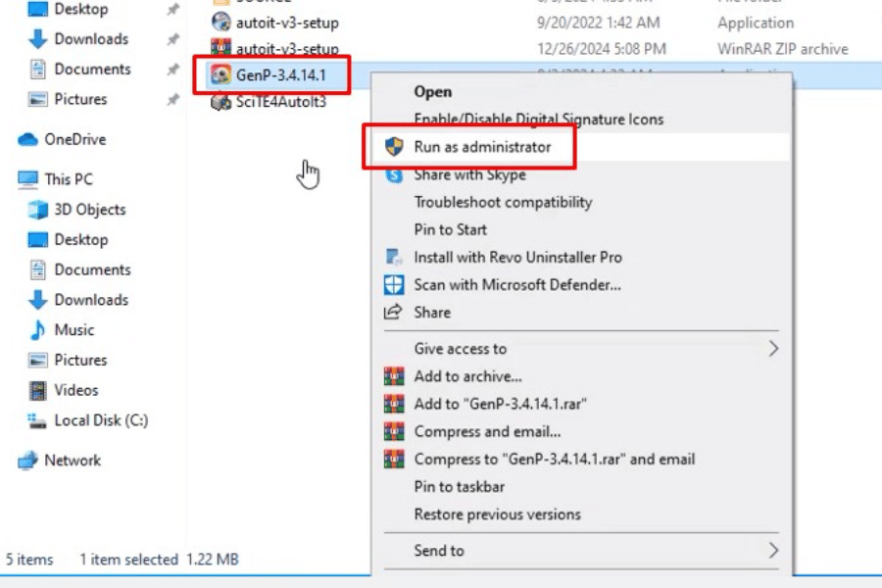Click the WinRAR icon beside Add to archive

(394, 376)
